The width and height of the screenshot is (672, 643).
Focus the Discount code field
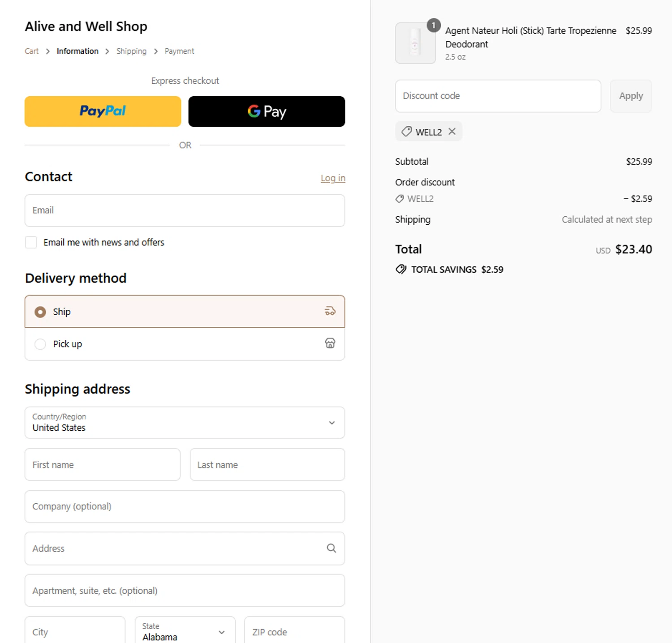point(498,96)
